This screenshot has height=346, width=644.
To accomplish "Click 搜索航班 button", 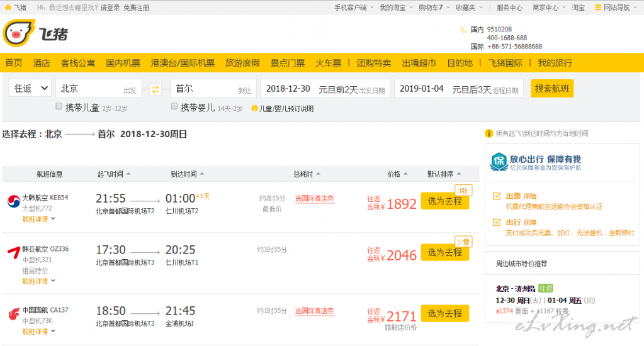I will tap(552, 88).
